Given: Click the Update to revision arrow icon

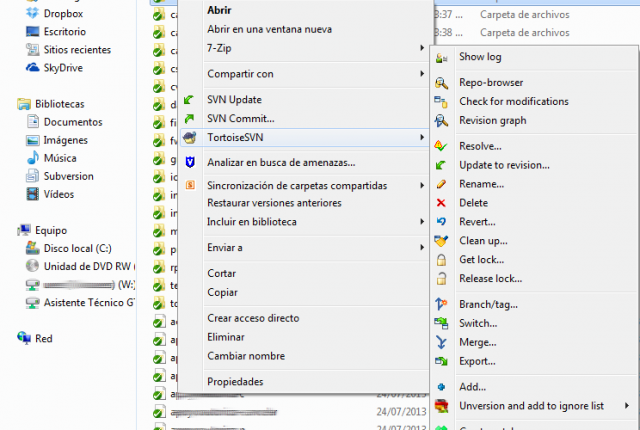Looking at the screenshot, I should point(441,165).
